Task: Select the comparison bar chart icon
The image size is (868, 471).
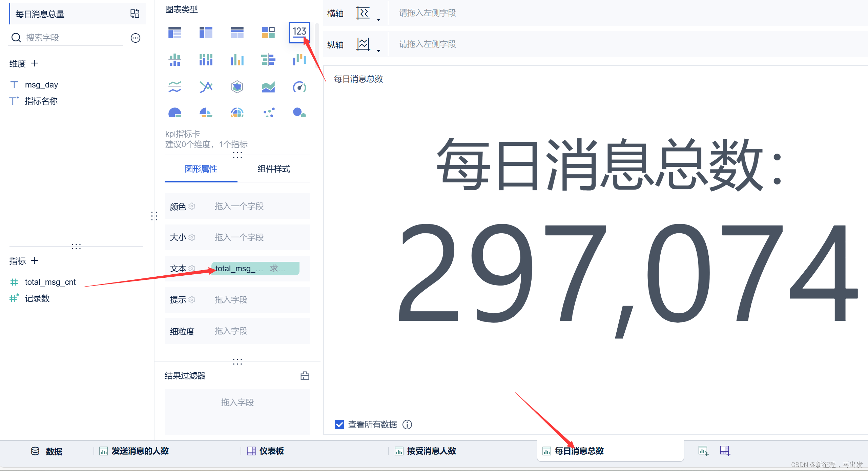Action: (268, 60)
